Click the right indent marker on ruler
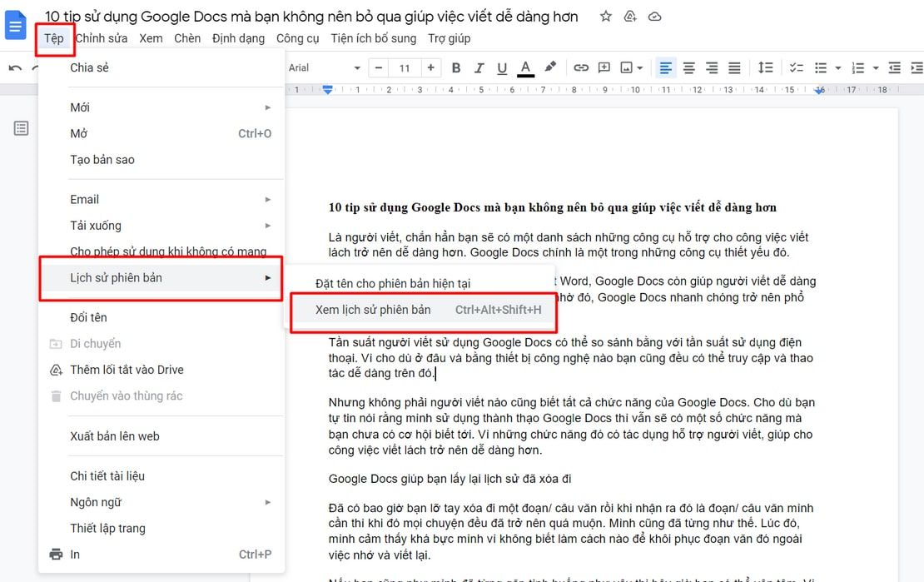The width and height of the screenshot is (924, 582). pyautogui.click(x=820, y=91)
